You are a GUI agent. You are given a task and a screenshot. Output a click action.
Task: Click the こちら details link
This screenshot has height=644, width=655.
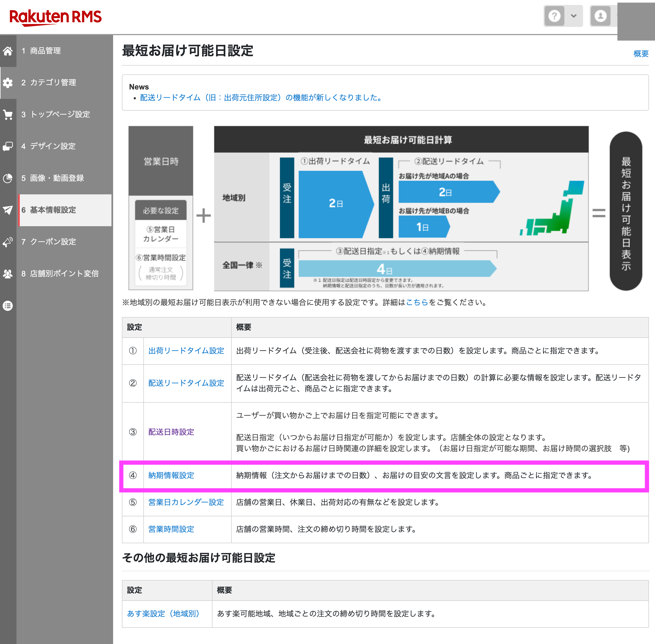(x=417, y=303)
